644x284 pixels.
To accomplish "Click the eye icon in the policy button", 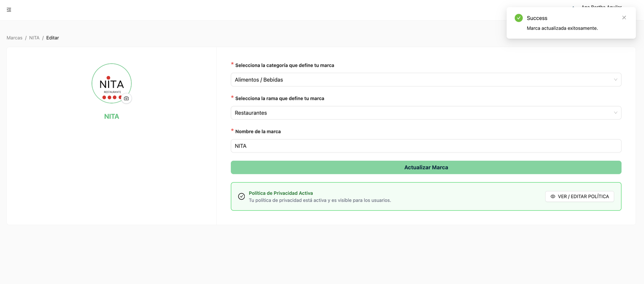I will point(553,197).
